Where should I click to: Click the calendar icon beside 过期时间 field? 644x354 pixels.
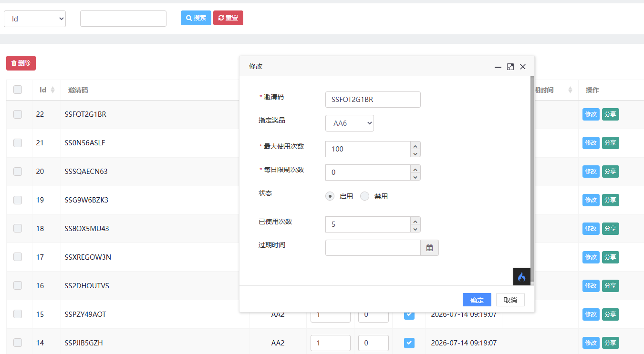(429, 248)
